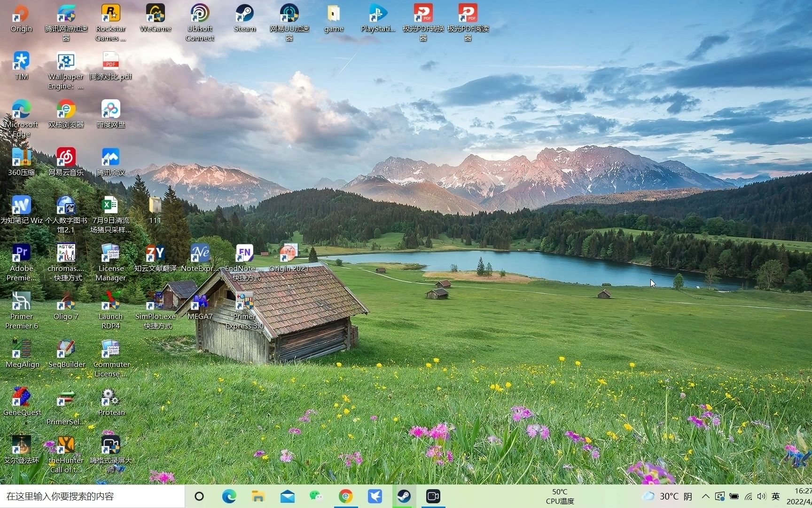Open Edge from the taskbar

point(229,496)
